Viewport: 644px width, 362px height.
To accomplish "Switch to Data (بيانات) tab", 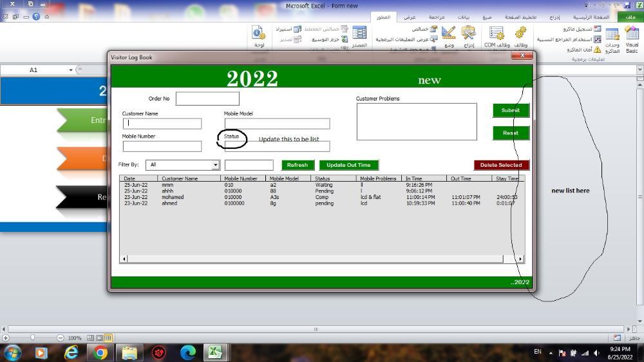I will click(x=463, y=17).
